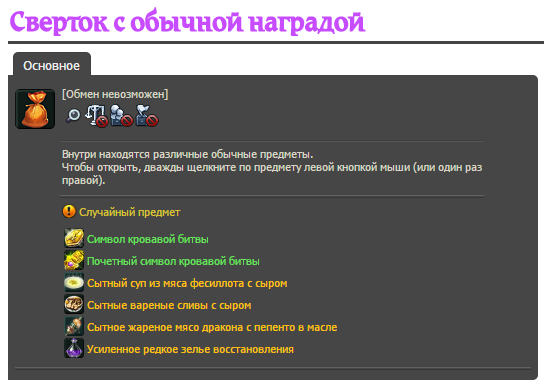Click the Случайный предмет heading

click(x=130, y=212)
